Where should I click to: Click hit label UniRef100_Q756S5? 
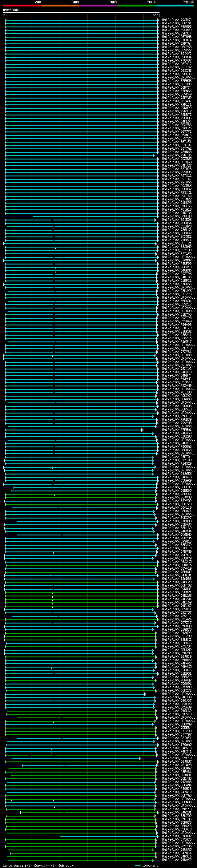pos(177,839)
